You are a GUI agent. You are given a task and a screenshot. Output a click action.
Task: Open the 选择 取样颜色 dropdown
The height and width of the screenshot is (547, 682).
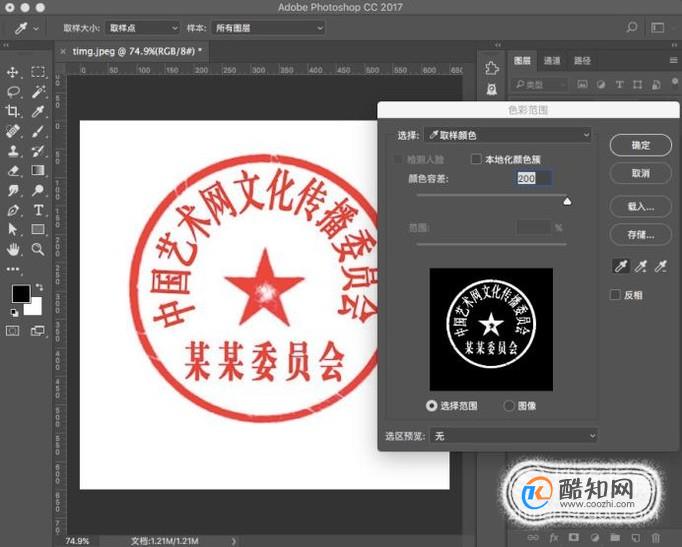[x=508, y=135]
